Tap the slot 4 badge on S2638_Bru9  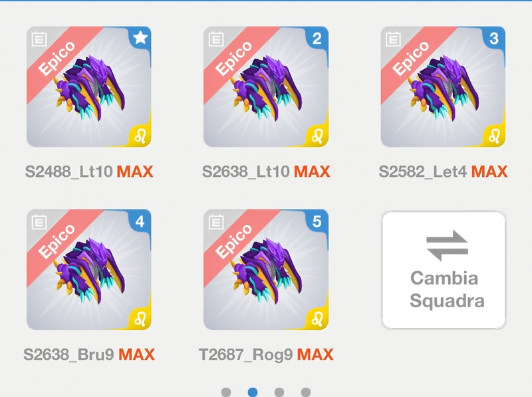coord(140,221)
